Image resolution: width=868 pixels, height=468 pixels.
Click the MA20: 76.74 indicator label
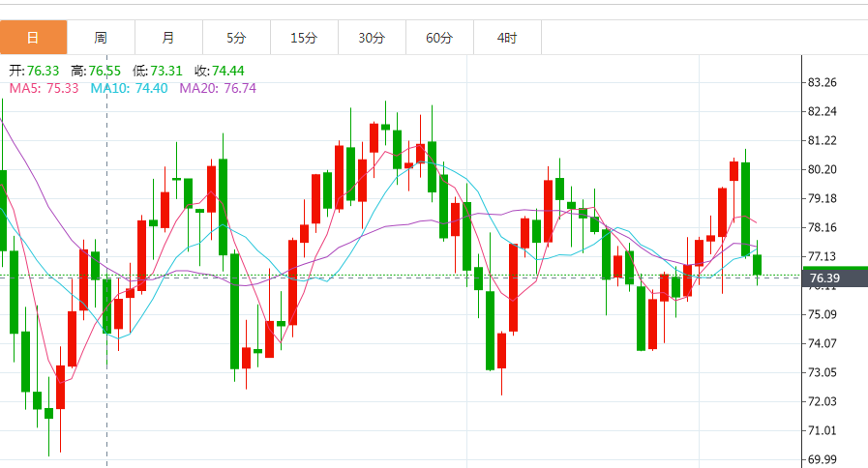click(218, 88)
